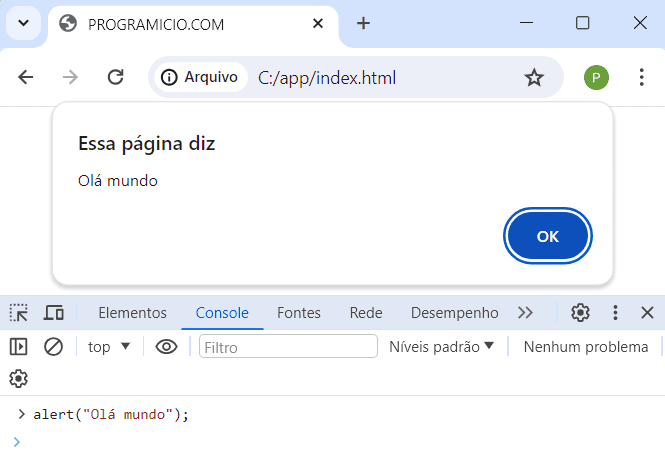
Task: Select the PROGRAMICIO.COM browser tab
Action: tap(193, 24)
